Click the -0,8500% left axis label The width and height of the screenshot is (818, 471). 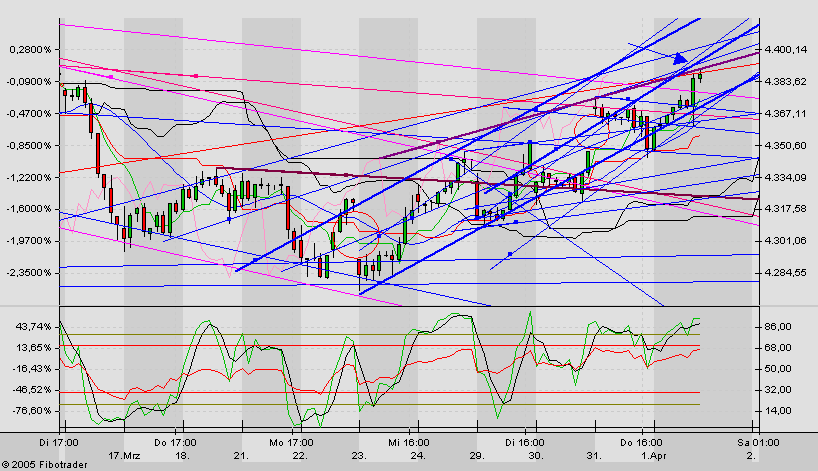click(x=29, y=146)
